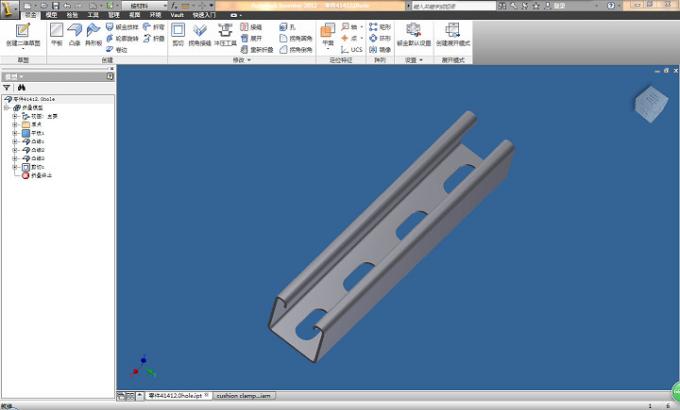Create a work Plane (平面)
This screenshot has height=410, width=680.
[328, 36]
